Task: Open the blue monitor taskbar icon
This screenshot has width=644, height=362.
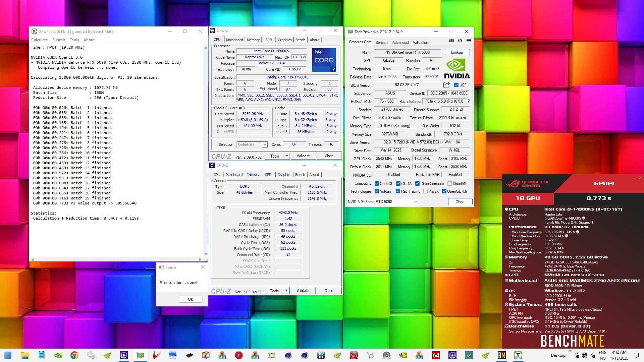Action: [173, 355]
